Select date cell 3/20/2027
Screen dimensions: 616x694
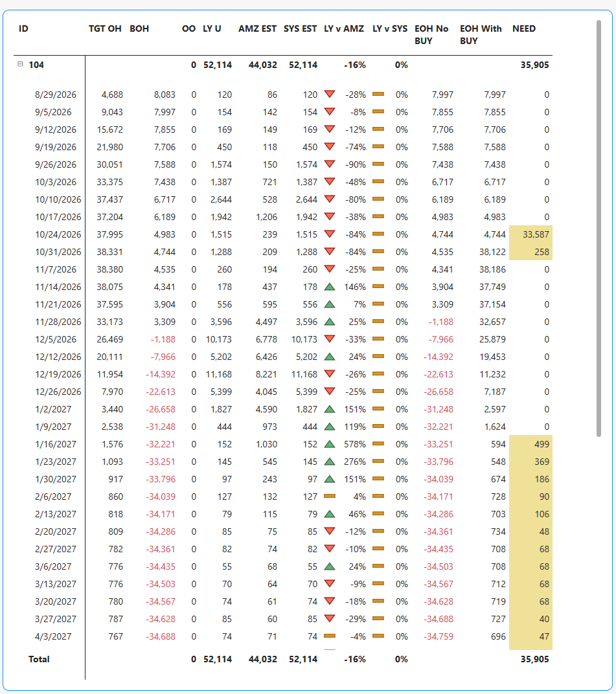(55, 601)
